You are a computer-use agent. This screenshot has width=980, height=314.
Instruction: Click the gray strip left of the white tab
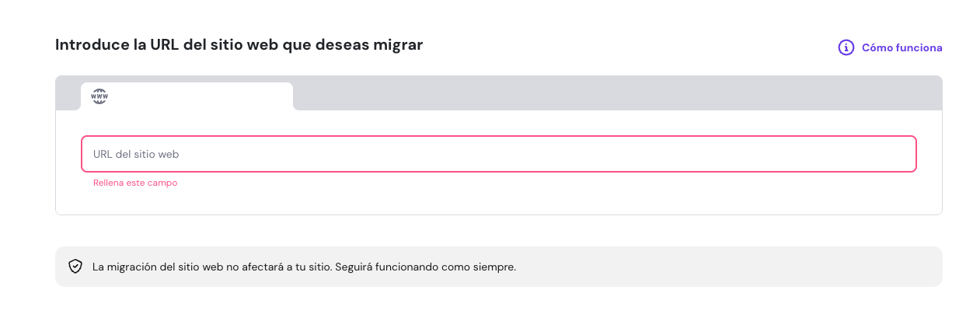(x=68, y=93)
